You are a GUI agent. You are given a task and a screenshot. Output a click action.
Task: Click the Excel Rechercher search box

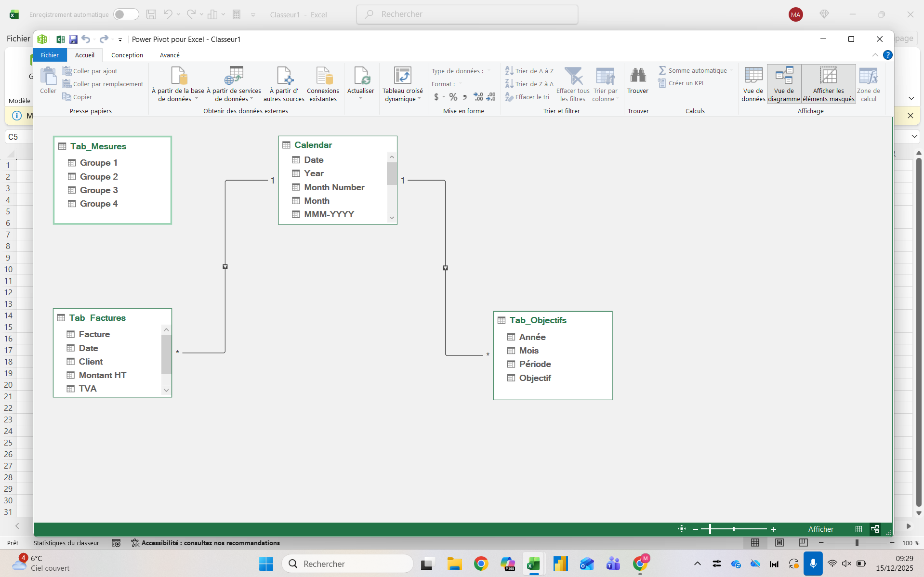467,14
